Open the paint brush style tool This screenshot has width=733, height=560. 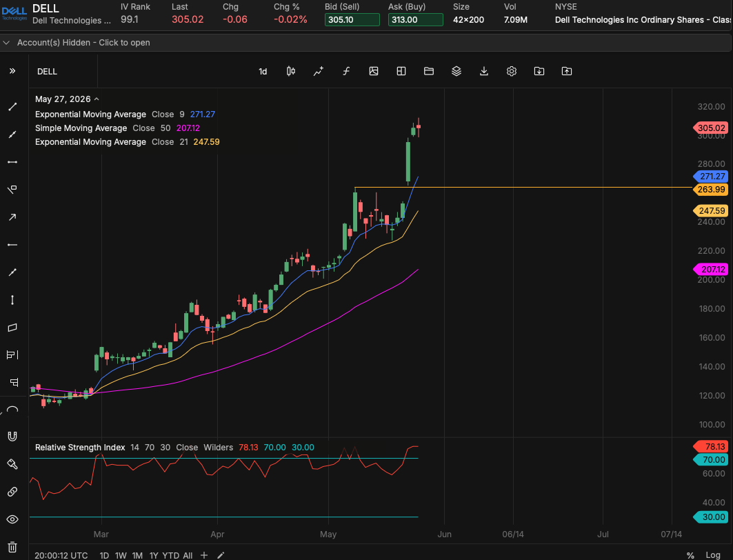point(12,464)
